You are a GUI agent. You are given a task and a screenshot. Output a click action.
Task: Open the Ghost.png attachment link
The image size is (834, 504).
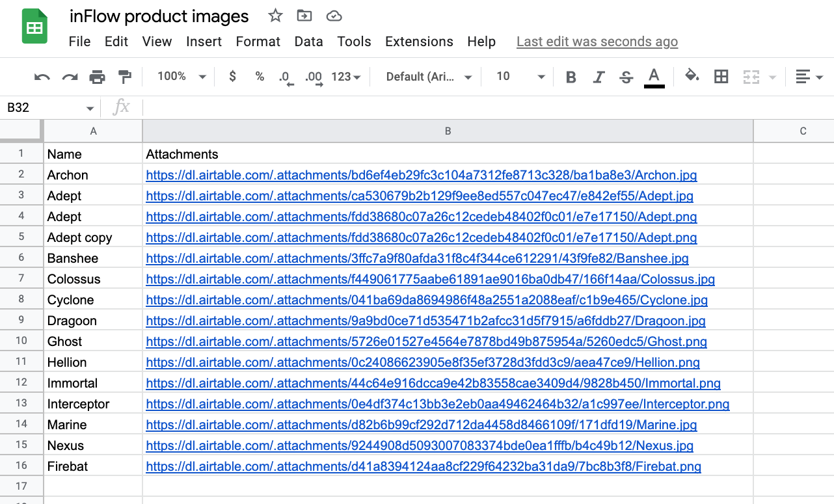pyautogui.click(x=426, y=341)
